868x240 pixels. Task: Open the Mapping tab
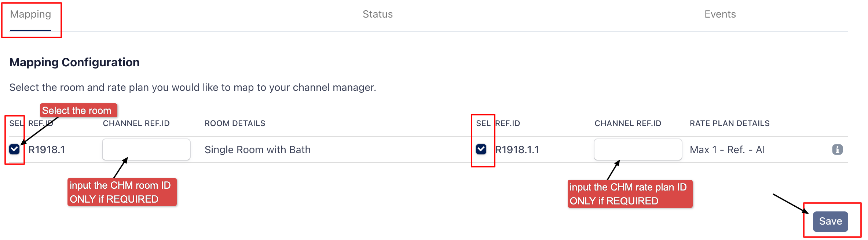[30, 14]
